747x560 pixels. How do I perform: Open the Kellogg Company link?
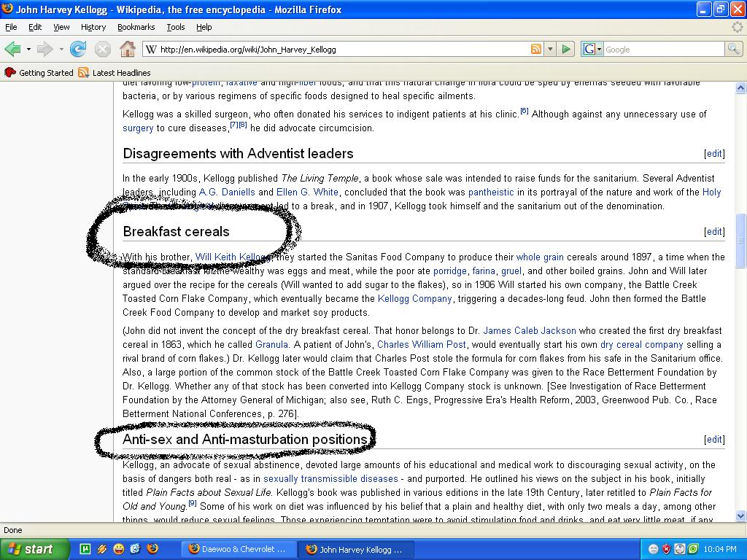click(x=414, y=298)
